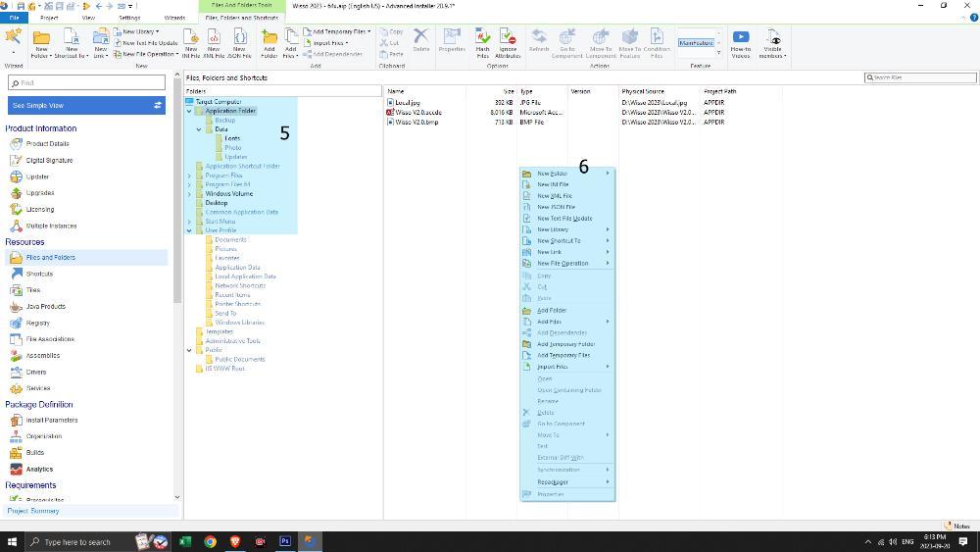Choose New INI File in context menu
The width and height of the screenshot is (980, 552).
point(566,184)
